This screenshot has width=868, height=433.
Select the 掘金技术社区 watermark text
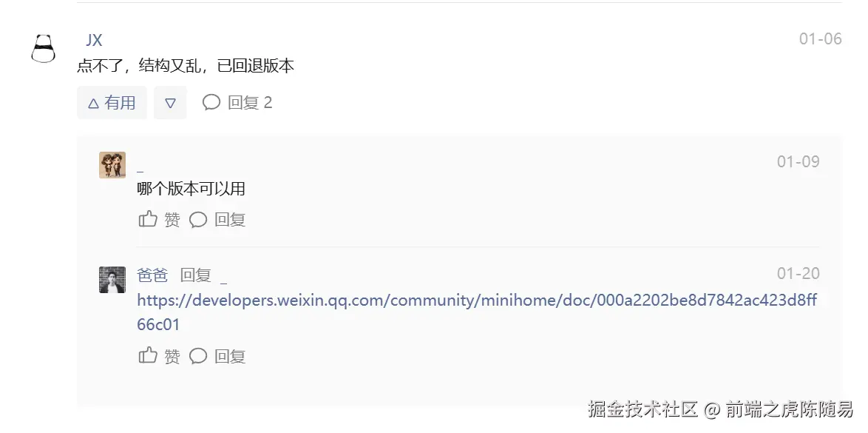click(642, 409)
